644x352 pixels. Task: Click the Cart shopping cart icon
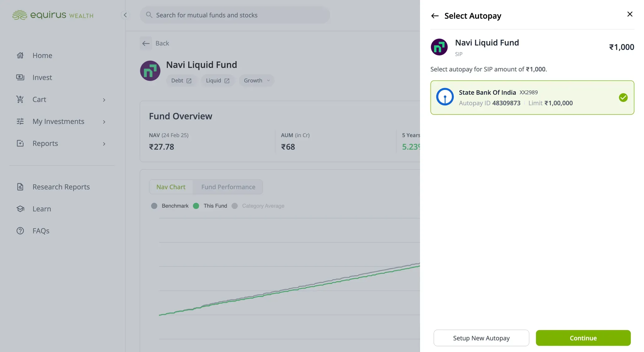point(20,99)
